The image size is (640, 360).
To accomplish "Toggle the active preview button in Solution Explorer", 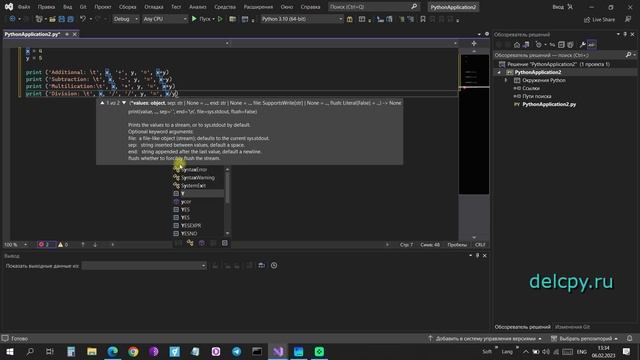I will [592, 44].
